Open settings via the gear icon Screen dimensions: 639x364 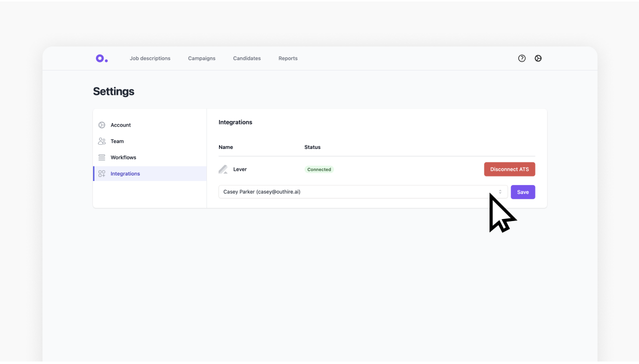click(538, 58)
